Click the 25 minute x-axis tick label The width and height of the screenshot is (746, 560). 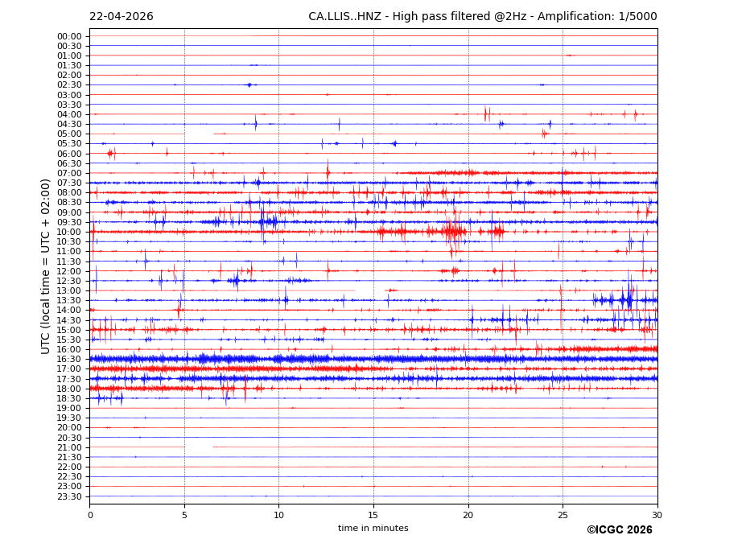tap(563, 515)
